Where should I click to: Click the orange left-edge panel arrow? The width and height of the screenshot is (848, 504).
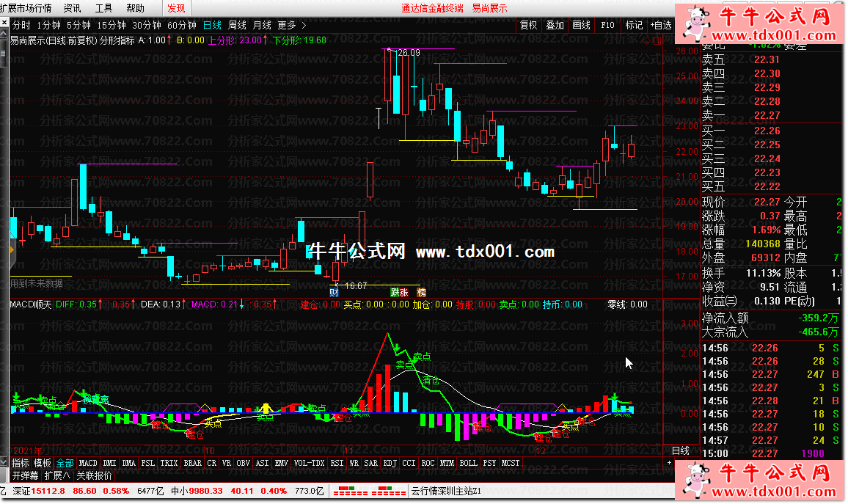coord(12,250)
